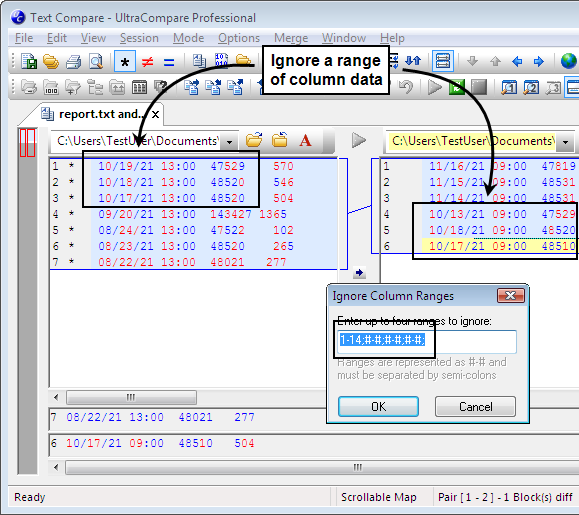Viewport: 579px width, 515px height.
Task: Toggle show only different lines (≠)
Action: pos(147,62)
